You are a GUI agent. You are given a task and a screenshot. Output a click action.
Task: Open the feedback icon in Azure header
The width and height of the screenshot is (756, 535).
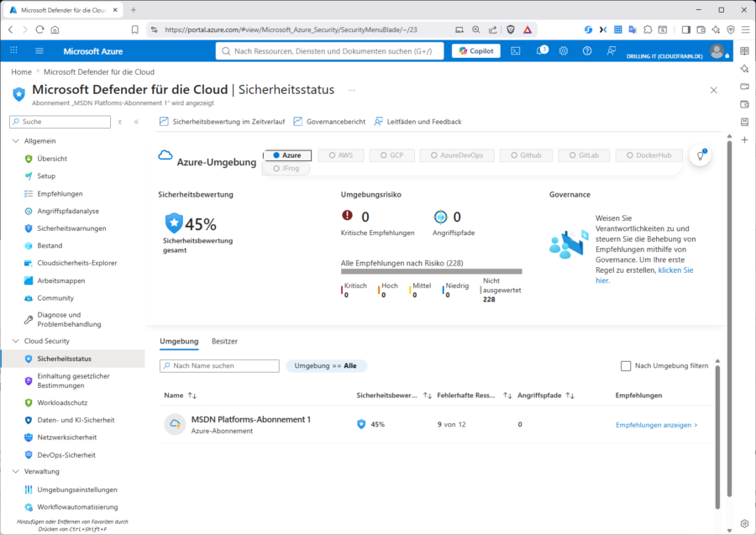click(611, 50)
